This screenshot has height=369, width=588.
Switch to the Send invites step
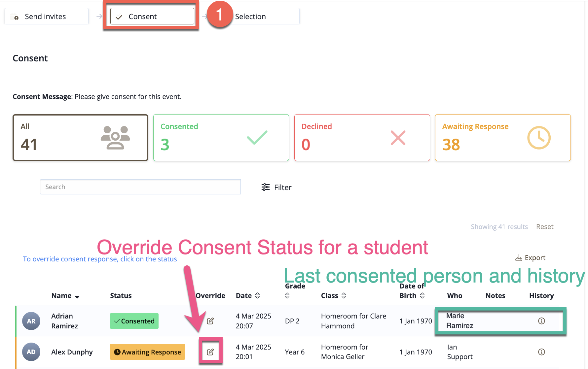coord(47,17)
